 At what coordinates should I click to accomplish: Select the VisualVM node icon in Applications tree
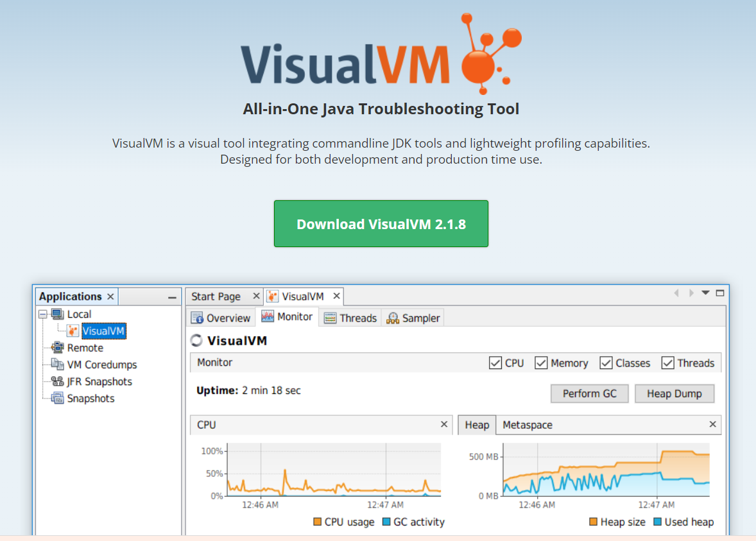(73, 331)
